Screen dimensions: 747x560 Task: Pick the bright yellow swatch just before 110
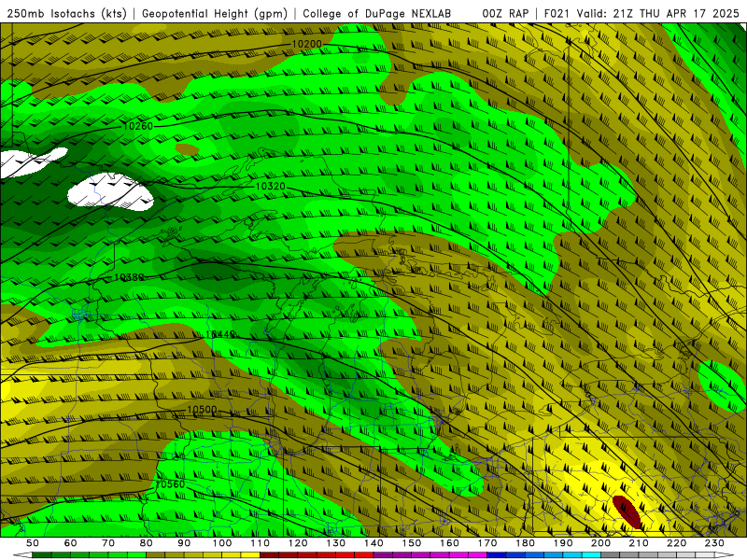(x=250, y=555)
